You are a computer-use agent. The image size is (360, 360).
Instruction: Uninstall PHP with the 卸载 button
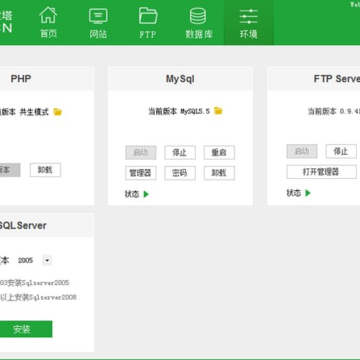[45, 170]
